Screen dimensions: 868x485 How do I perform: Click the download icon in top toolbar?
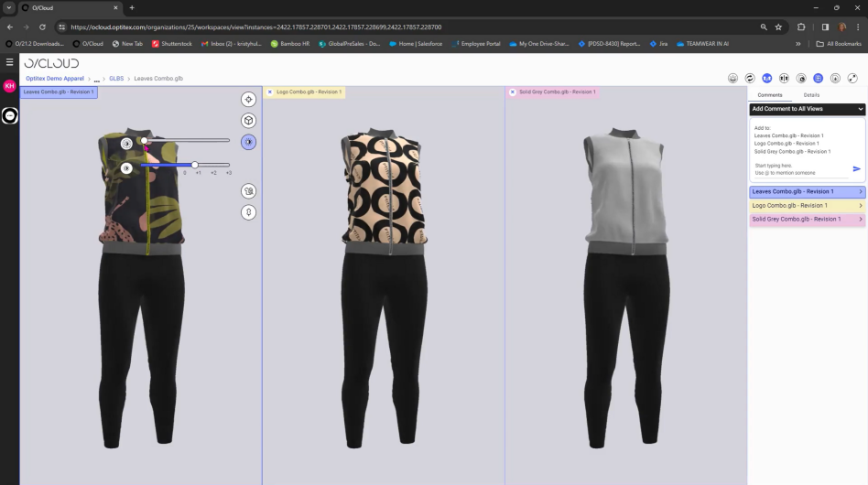[835, 79]
